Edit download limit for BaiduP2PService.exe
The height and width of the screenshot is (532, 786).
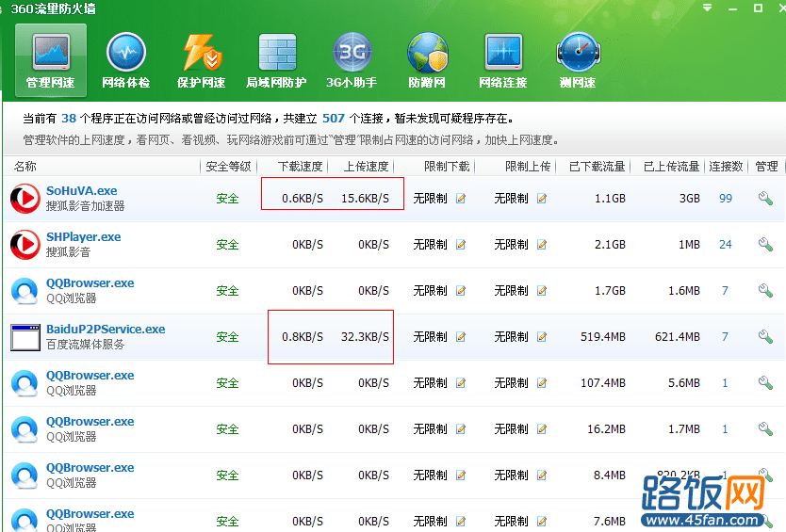[x=461, y=337]
